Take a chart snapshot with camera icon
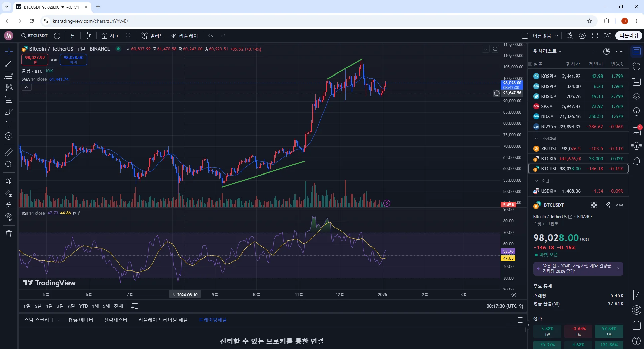The image size is (644, 349). pos(607,36)
